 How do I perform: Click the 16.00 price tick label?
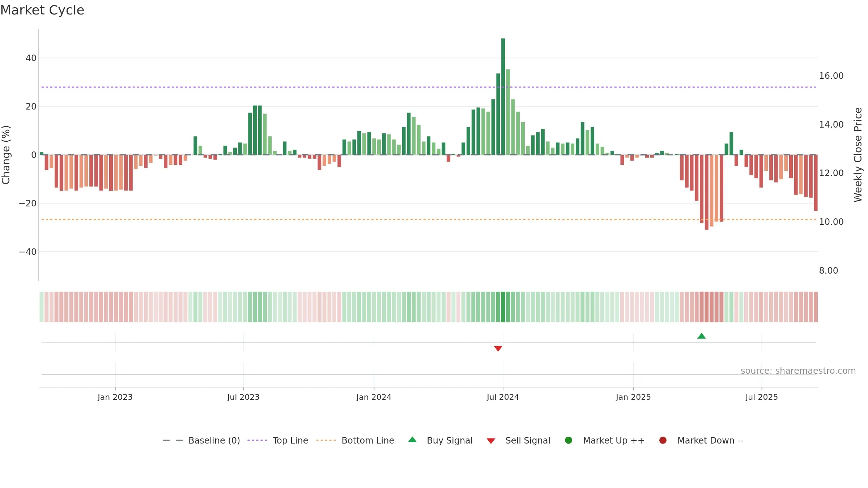pos(831,76)
